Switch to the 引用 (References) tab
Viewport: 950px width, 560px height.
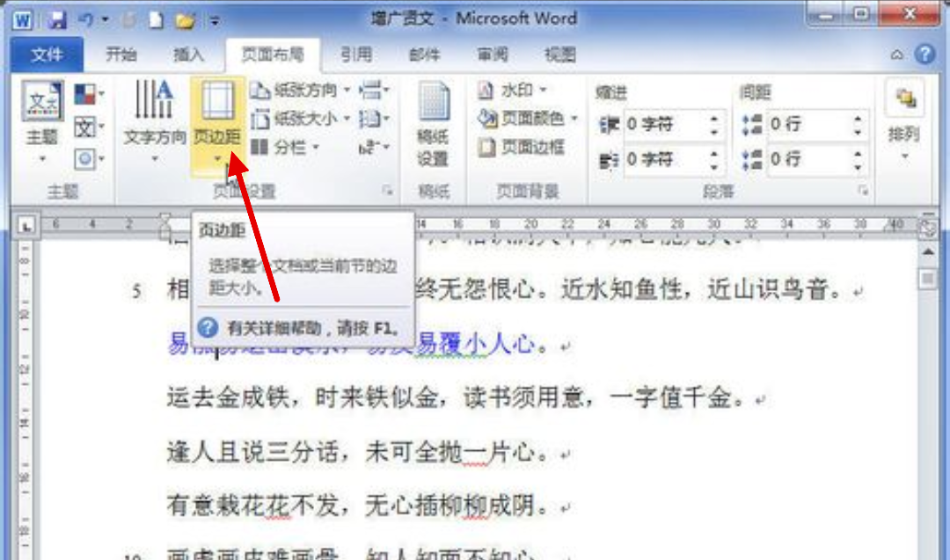[x=356, y=55]
